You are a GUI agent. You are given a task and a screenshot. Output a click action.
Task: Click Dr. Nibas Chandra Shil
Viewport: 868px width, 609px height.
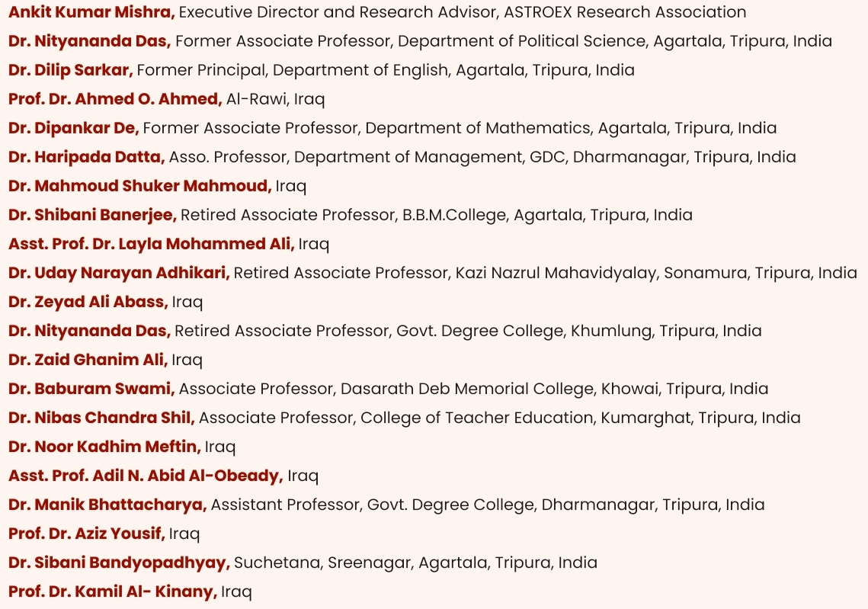[101, 418]
